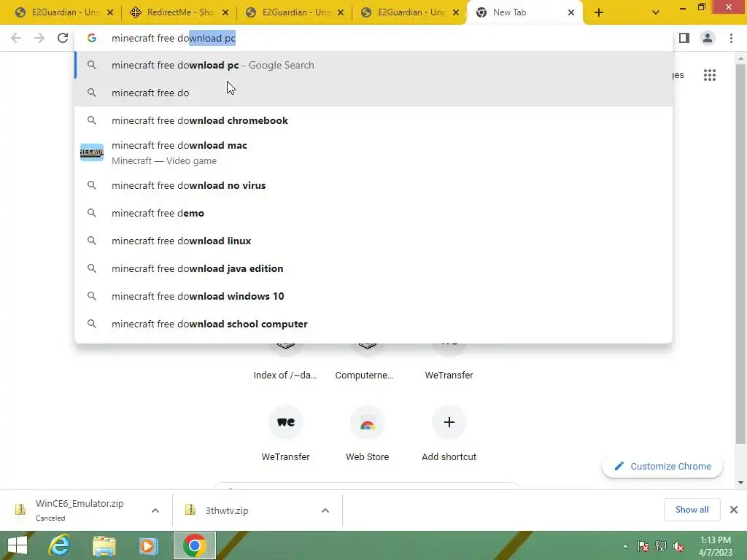Click the scrollbar down arrow

pyautogui.click(x=740, y=483)
